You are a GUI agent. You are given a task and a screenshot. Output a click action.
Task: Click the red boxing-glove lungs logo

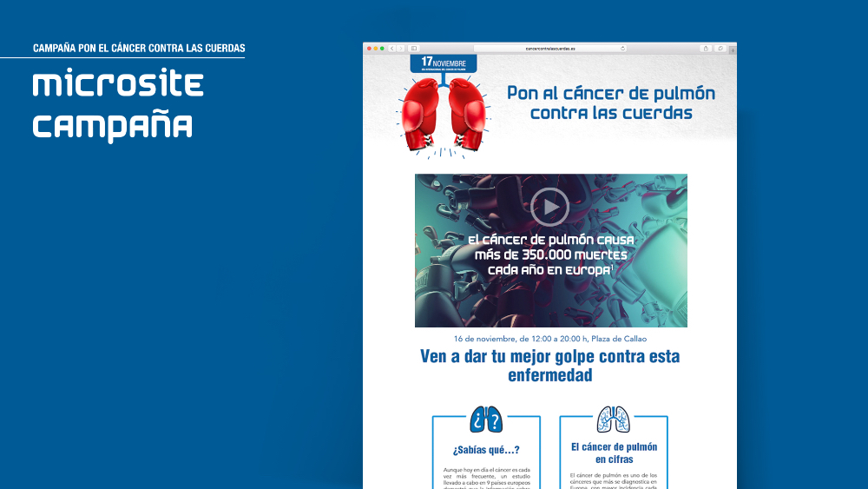click(443, 116)
